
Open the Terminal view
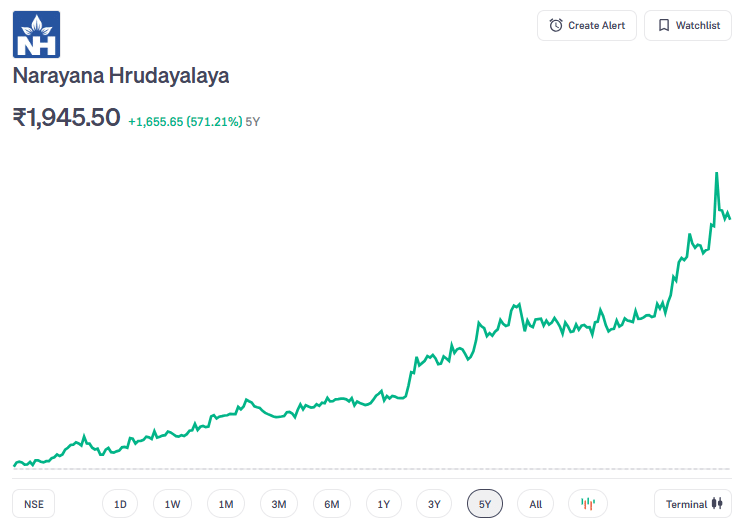(693, 504)
